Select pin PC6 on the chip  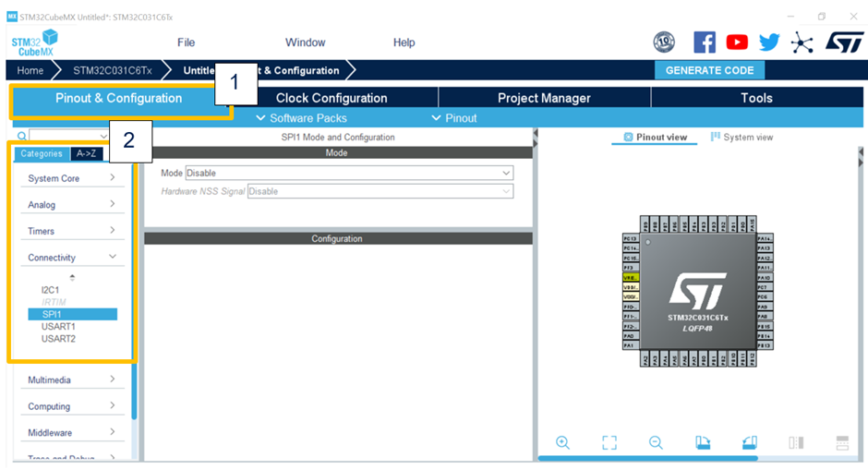click(765, 296)
